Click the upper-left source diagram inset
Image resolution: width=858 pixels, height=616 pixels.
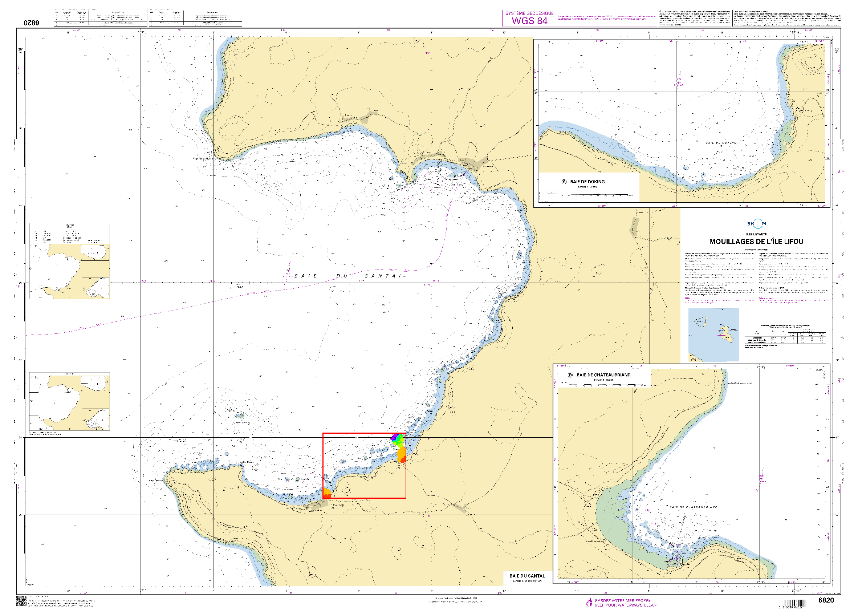click(70, 261)
